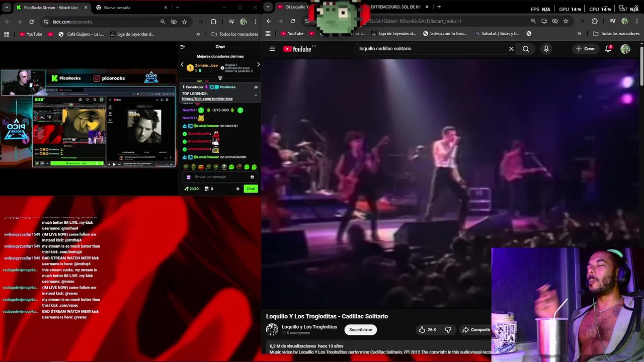Go to the YouTube home logo
644x362 pixels.
coord(297,49)
